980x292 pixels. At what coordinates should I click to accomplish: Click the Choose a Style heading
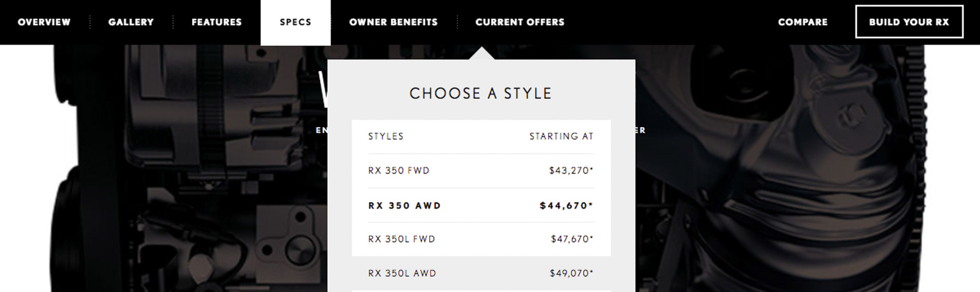480,93
